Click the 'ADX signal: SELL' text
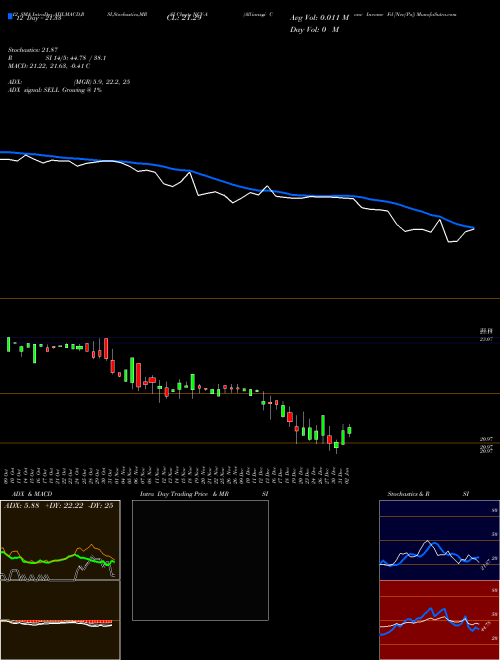500x660 pixels. click(x=55, y=90)
